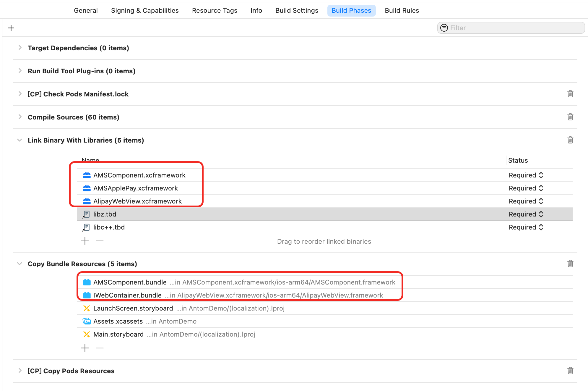This screenshot has height=391, width=588.
Task: Remove the Copy Pods Resources phase via trash icon
Action: 570,371
